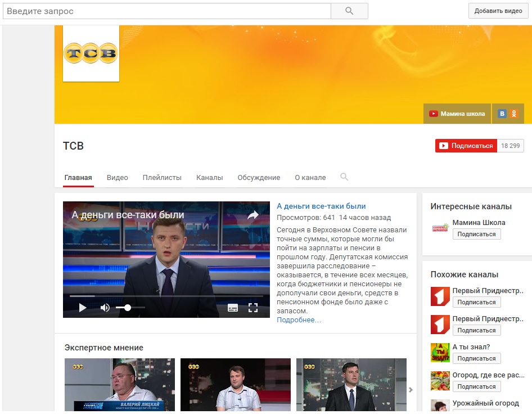Open the Плейлисты tab
532x414 pixels.
pos(162,178)
